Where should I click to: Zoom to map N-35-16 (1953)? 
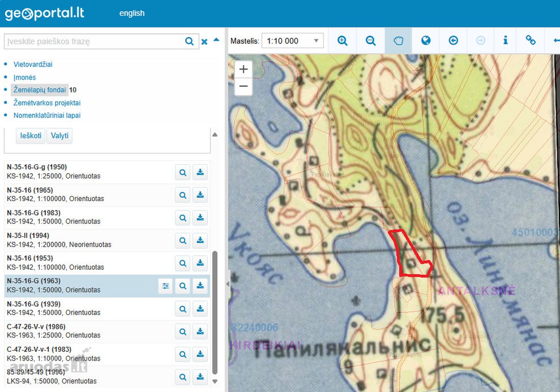pyautogui.click(x=183, y=263)
